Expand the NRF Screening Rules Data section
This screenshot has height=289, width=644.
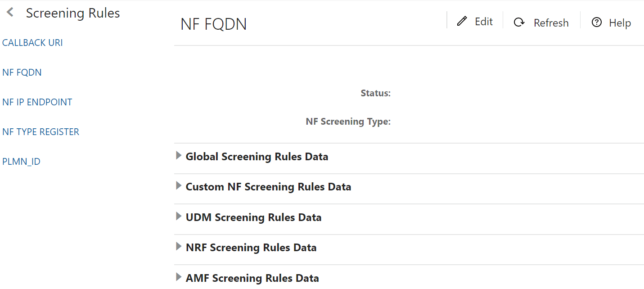click(x=179, y=246)
